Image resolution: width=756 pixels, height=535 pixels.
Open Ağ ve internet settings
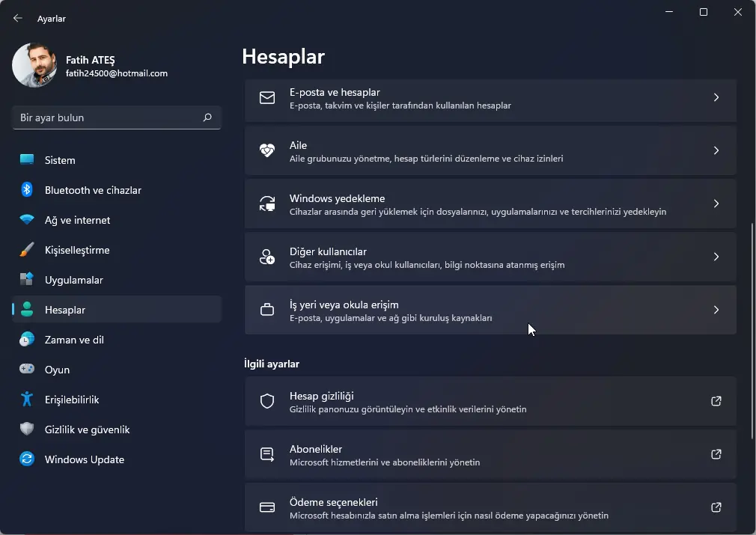point(79,220)
